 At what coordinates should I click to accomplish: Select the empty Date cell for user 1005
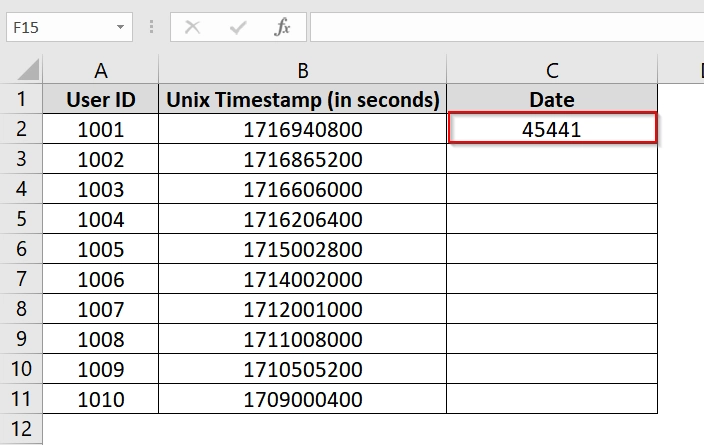552,249
